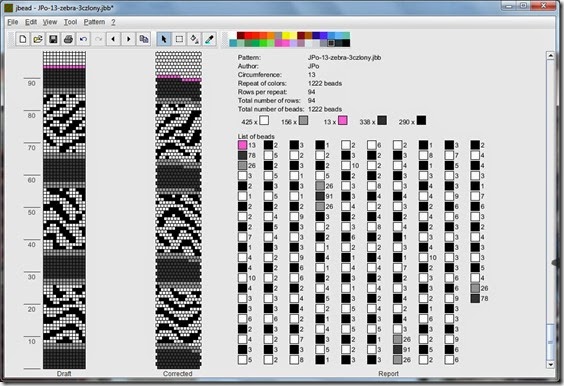Viewport: 564px width, 386px height.
Task: Pick the fill bucket tool
Action: [x=194, y=39]
